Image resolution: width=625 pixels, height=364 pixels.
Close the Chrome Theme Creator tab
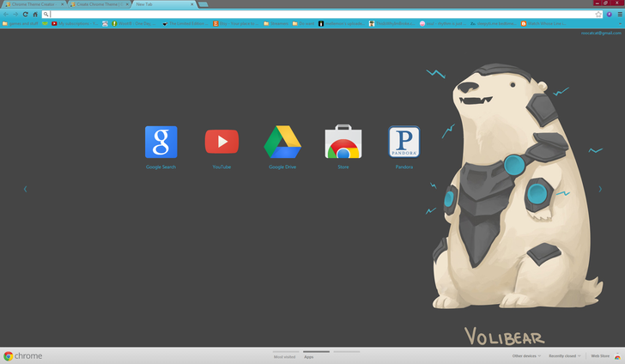point(62,4)
